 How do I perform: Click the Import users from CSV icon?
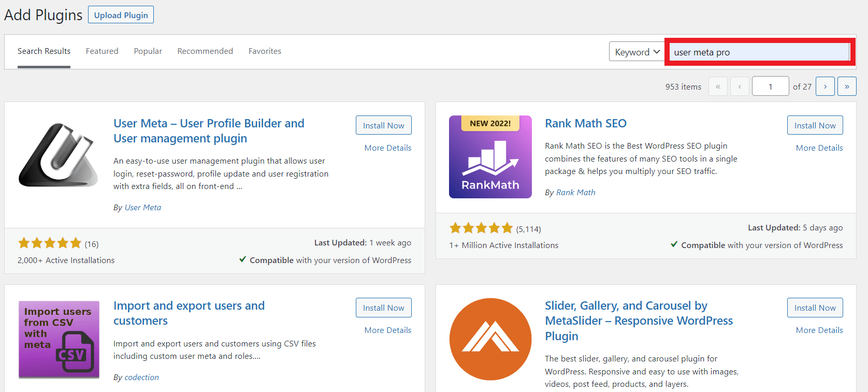(x=59, y=339)
